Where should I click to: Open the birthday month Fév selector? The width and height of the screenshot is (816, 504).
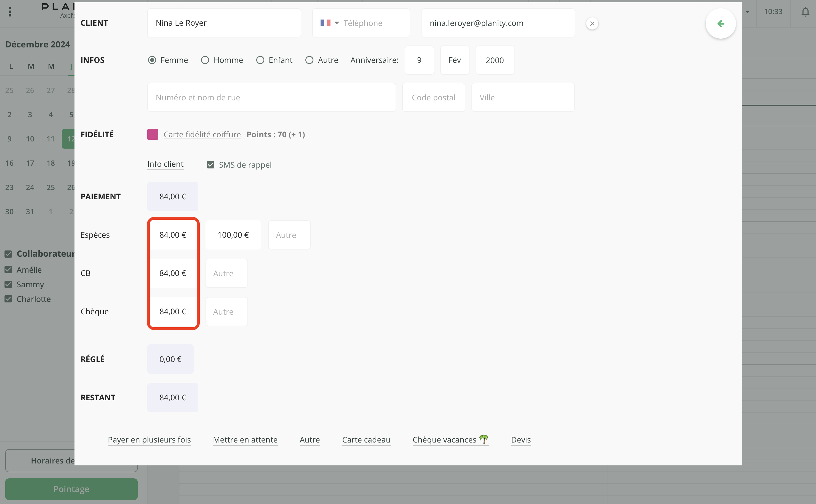(x=454, y=60)
